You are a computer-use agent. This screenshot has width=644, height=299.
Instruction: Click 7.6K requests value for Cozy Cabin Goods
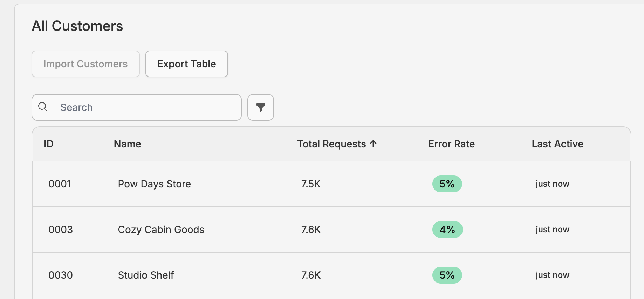tap(311, 230)
